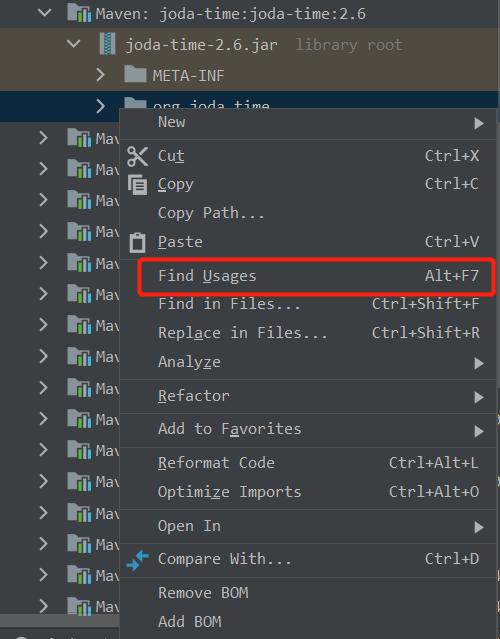This screenshot has width=500, height=639.
Task: Click the Alt+F7 shortcut label
Action: (x=452, y=276)
